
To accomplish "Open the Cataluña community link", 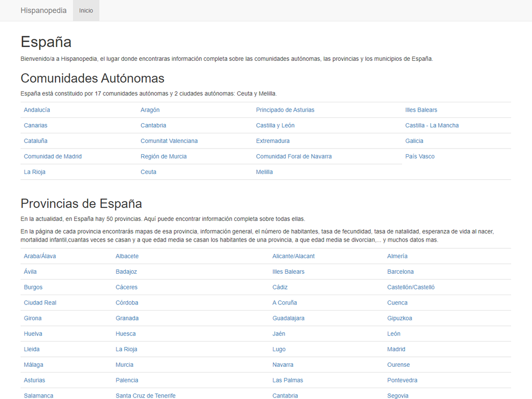I will pos(36,141).
